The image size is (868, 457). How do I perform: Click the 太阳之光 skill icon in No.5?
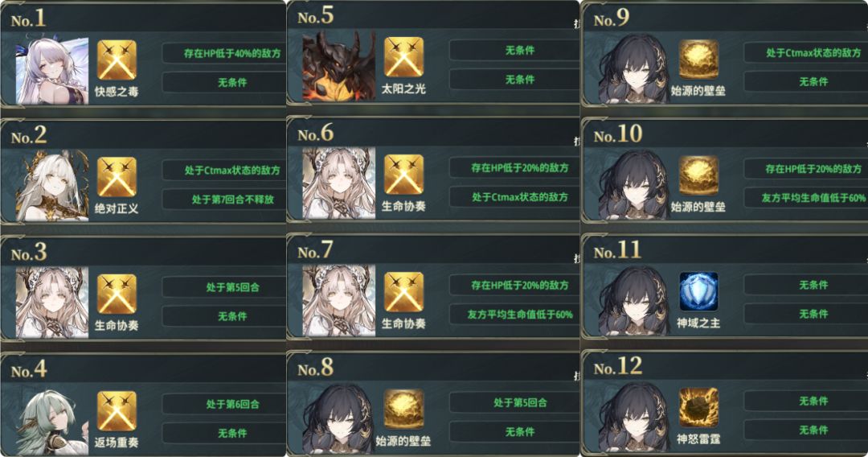click(x=403, y=57)
